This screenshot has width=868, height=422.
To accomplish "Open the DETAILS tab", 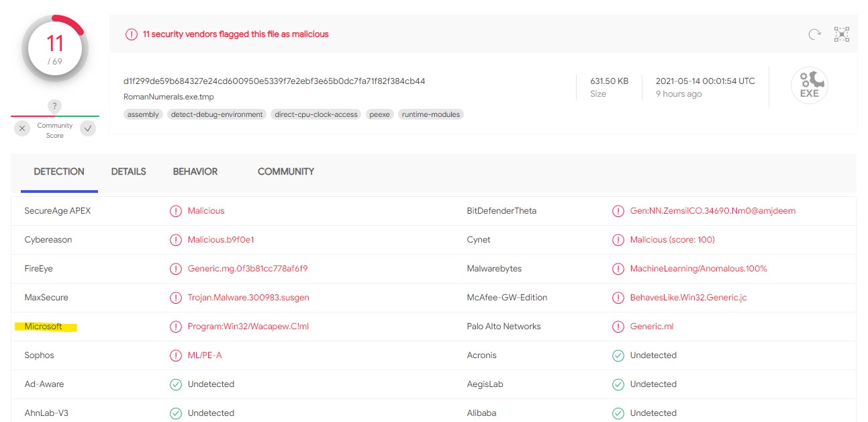I will point(128,171).
